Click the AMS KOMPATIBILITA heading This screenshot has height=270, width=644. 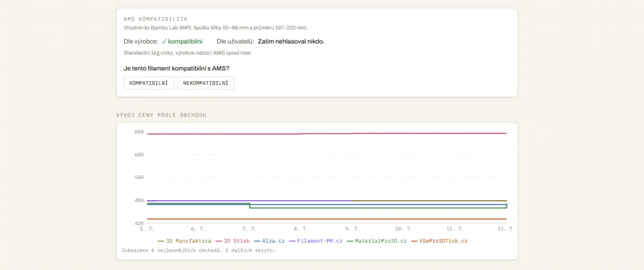(x=155, y=19)
